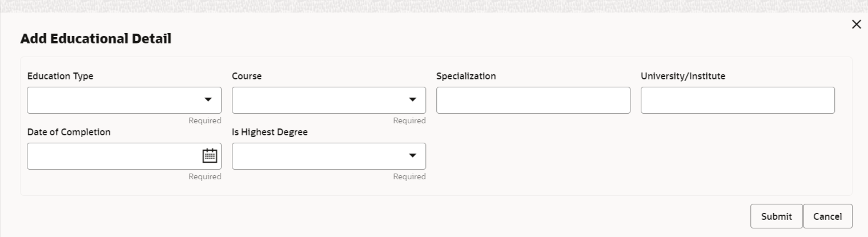Click the Date of Completion label
868x237 pixels.
click(x=69, y=132)
